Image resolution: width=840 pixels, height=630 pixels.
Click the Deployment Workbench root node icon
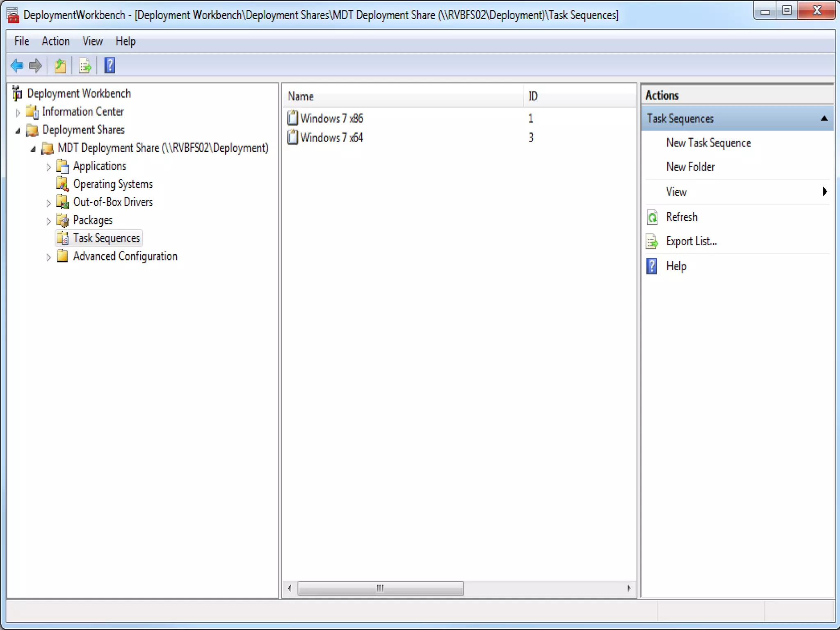point(17,94)
